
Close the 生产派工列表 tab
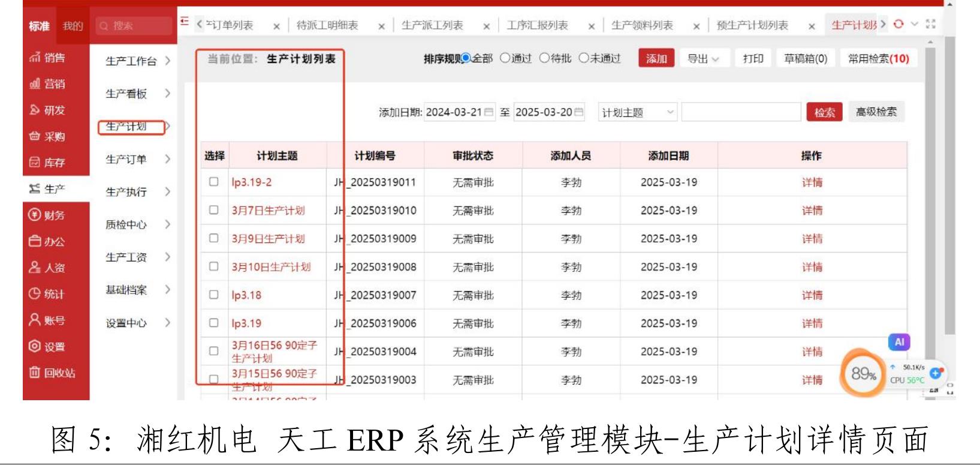[487, 26]
